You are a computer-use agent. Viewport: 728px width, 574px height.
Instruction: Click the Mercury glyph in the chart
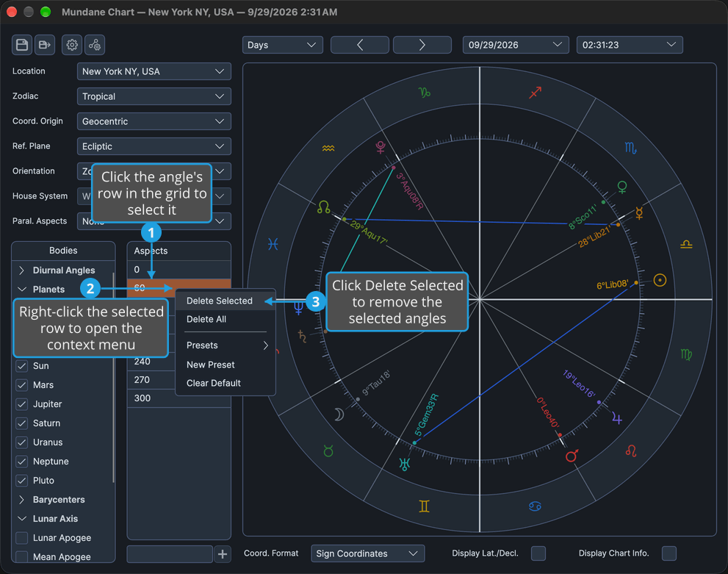point(639,212)
